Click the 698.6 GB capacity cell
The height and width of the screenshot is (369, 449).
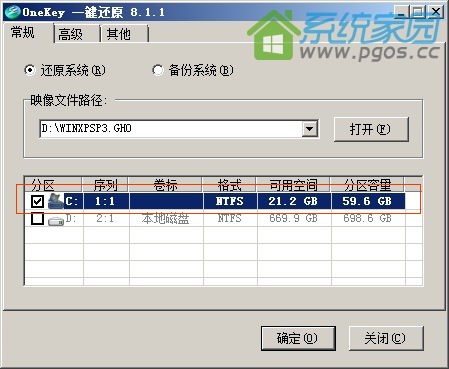(368, 219)
